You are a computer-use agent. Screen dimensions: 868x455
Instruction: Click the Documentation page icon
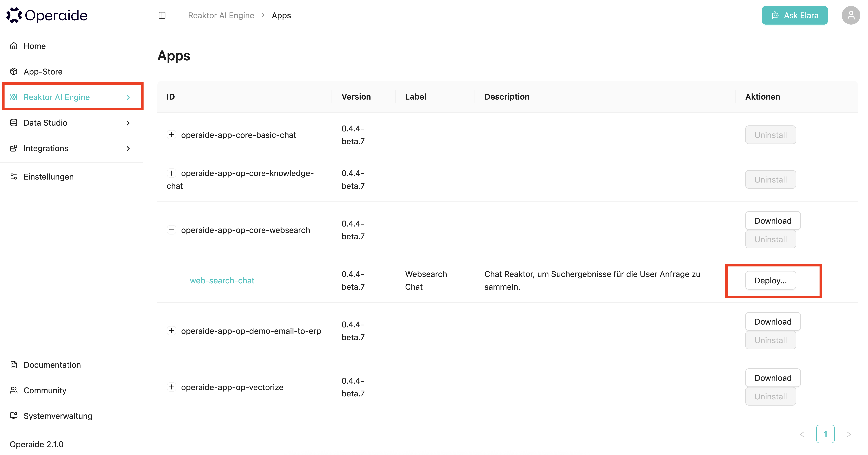(14, 364)
